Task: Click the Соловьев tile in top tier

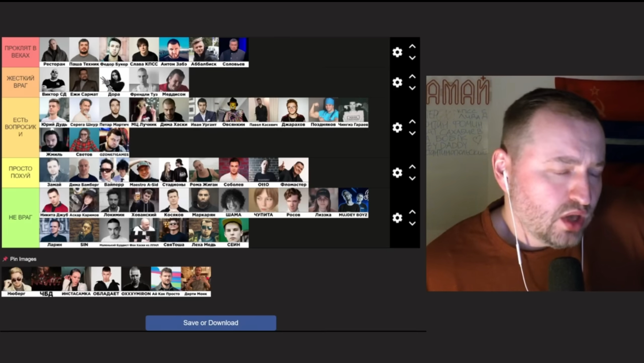Action: (x=233, y=52)
